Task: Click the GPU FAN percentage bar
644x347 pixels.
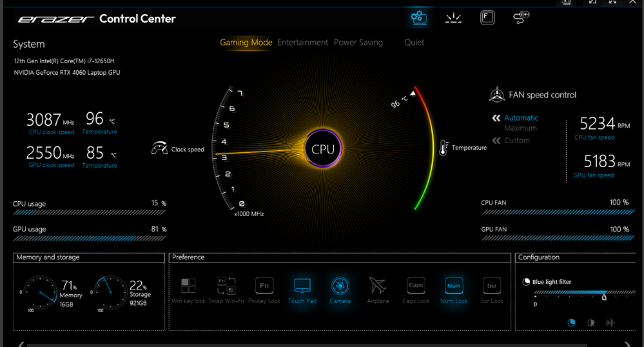Action: pyautogui.click(x=558, y=238)
